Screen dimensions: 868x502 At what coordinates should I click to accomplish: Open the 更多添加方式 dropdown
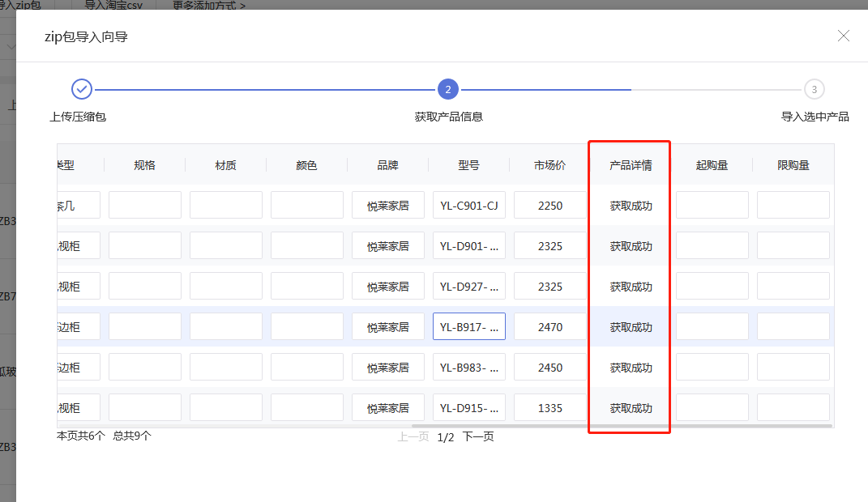[208, 6]
